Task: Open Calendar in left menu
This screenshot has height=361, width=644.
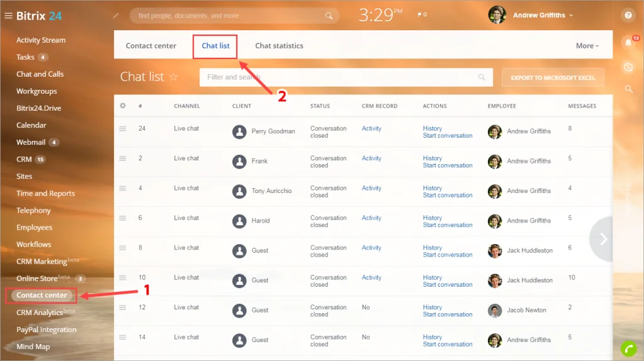Action: coord(31,125)
